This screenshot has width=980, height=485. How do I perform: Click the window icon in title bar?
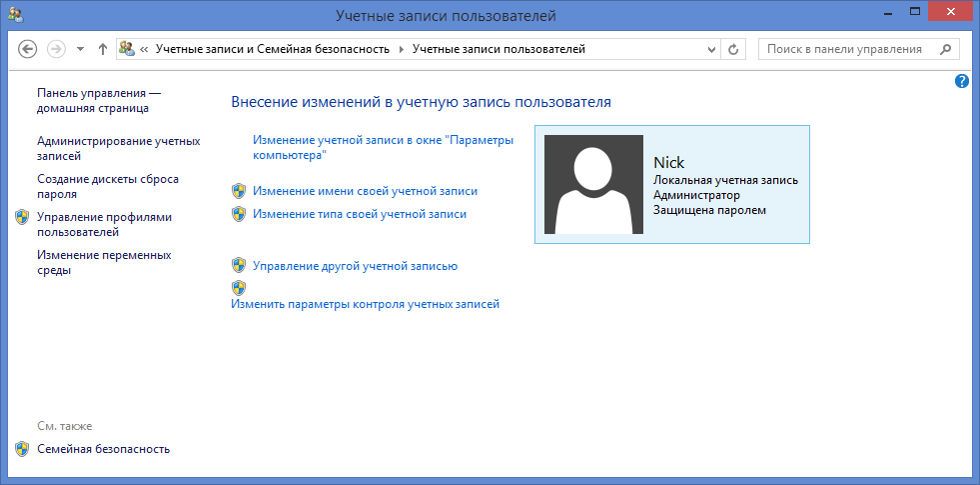(x=15, y=15)
